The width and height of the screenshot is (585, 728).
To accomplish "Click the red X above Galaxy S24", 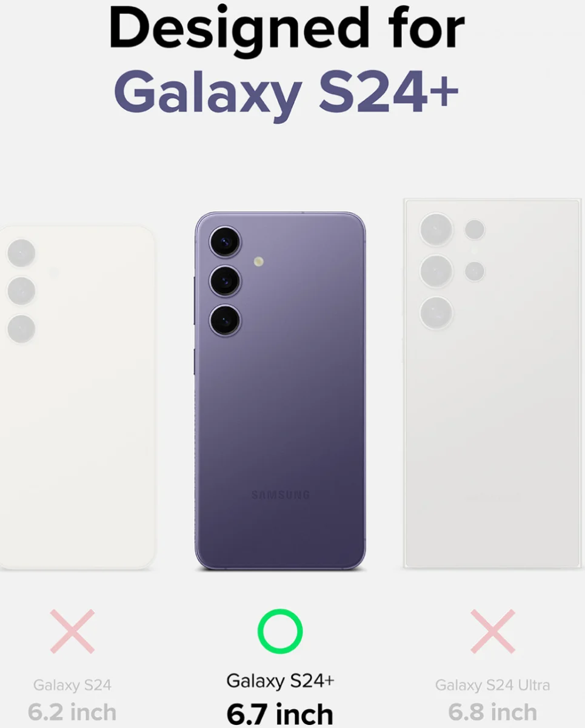I will coord(72,632).
